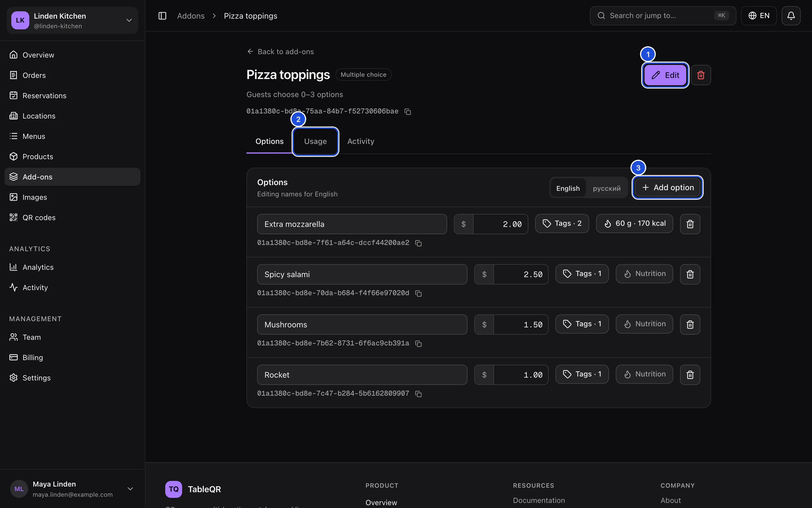Click Add option button
The height and width of the screenshot is (508, 812).
tap(668, 187)
